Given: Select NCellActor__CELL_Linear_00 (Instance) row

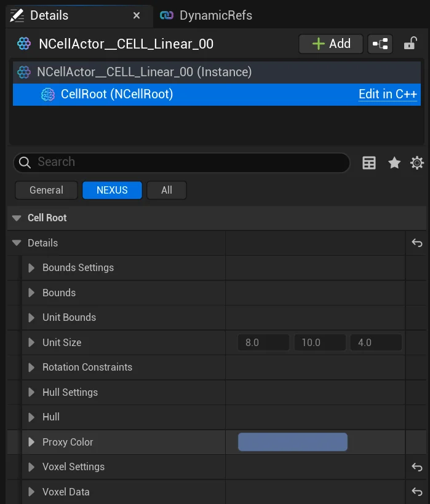Looking at the screenshot, I should tap(217, 72).
